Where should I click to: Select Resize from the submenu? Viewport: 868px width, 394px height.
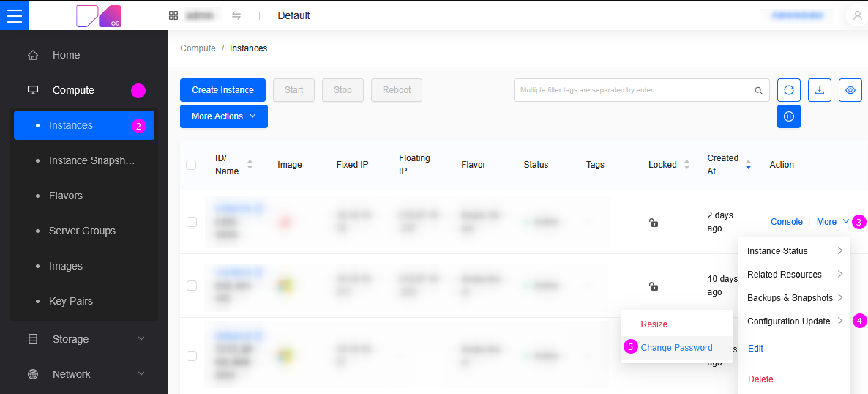point(677,324)
